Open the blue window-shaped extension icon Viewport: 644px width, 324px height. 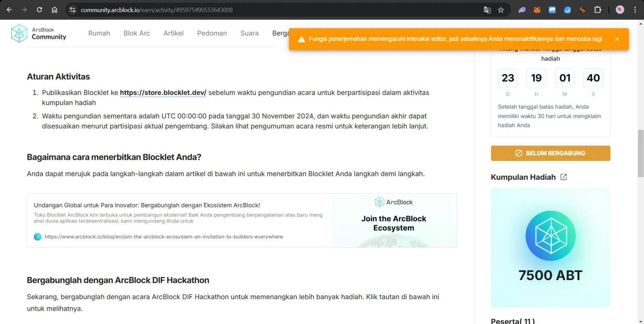pyautogui.click(x=552, y=10)
